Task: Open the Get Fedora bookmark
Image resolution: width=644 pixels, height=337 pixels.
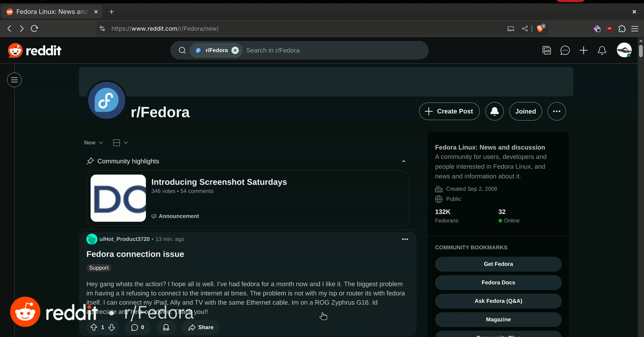Action: (x=498, y=264)
